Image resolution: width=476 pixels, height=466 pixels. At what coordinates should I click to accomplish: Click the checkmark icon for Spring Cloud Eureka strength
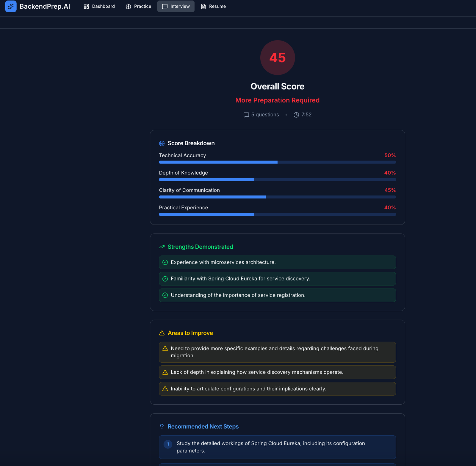pyautogui.click(x=165, y=279)
